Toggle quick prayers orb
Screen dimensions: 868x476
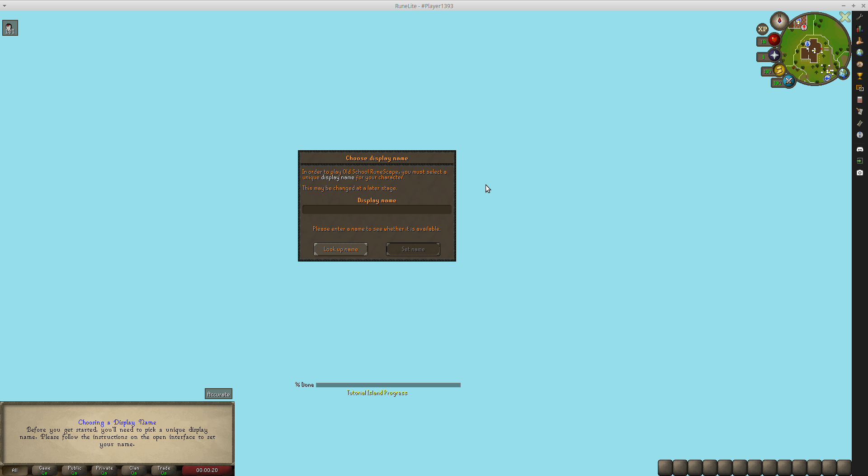(774, 55)
